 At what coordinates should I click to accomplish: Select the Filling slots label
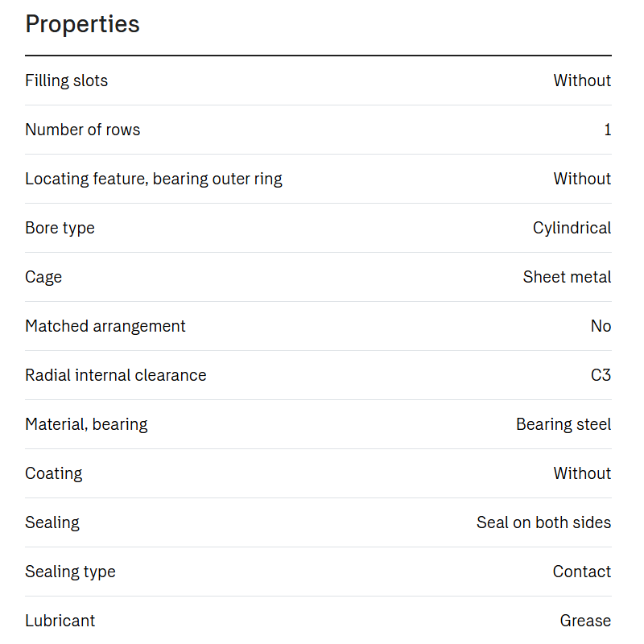[x=66, y=80]
